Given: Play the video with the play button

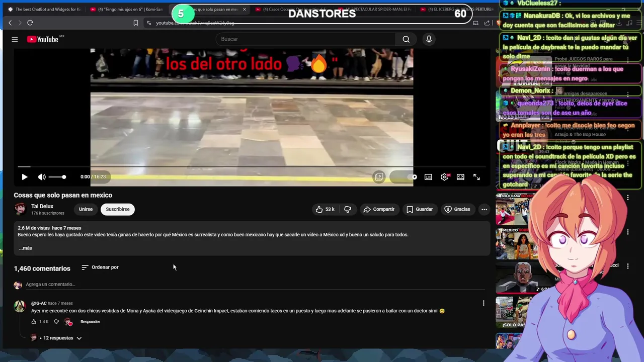Looking at the screenshot, I should pyautogui.click(x=24, y=177).
